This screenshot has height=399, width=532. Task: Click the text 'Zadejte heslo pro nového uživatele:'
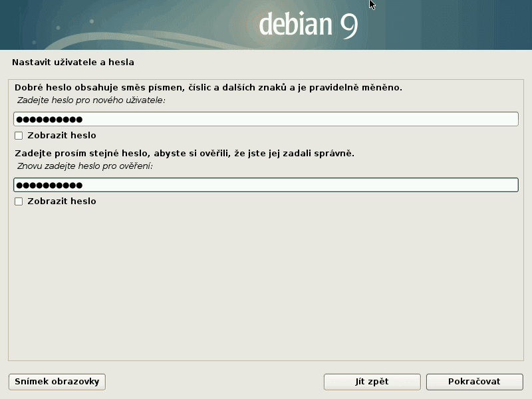coord(91,100)
